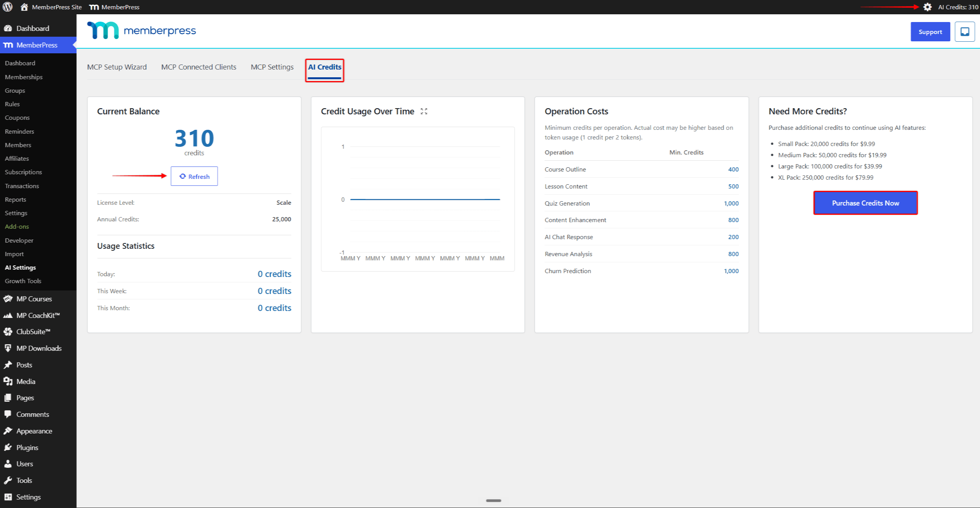Click the Tools wrench icon
This screenshot has height=508, width=980.
pos(8,480)
